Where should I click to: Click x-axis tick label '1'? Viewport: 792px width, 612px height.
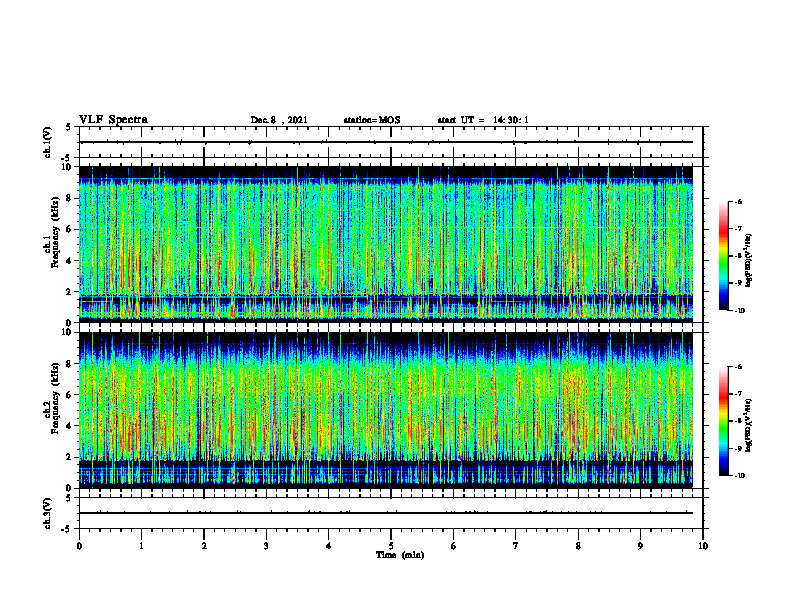pyautogui.click(x=141, y=546)
